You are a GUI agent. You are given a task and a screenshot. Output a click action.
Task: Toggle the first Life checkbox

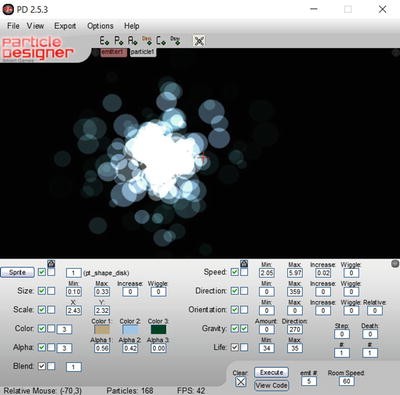pos(235,348)
